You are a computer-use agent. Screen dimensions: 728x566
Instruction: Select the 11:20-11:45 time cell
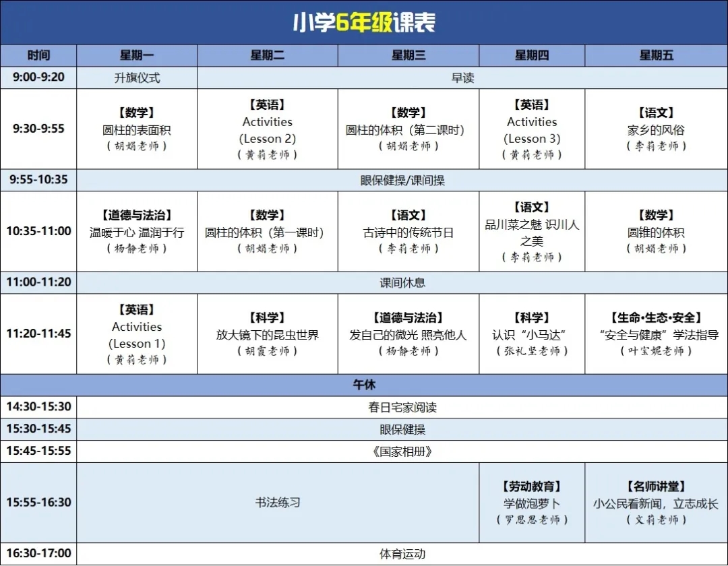pos(38,334)
